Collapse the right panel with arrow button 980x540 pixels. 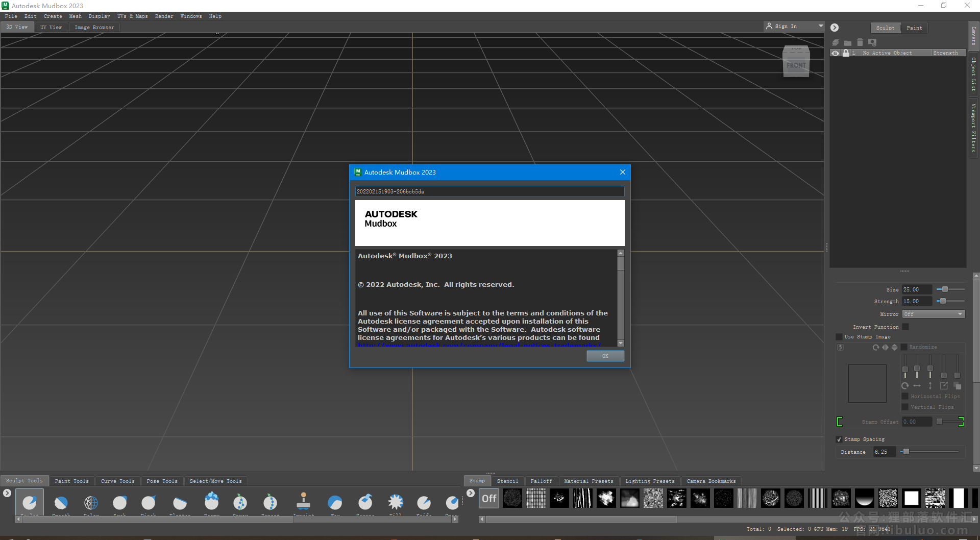click(x=835, y=28)
